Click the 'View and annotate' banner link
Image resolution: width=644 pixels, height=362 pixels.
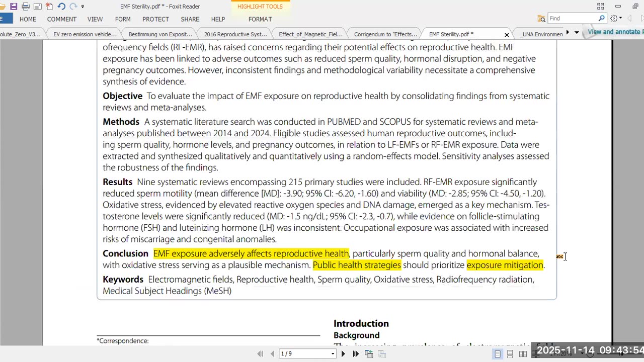click(x=616, y=32)
